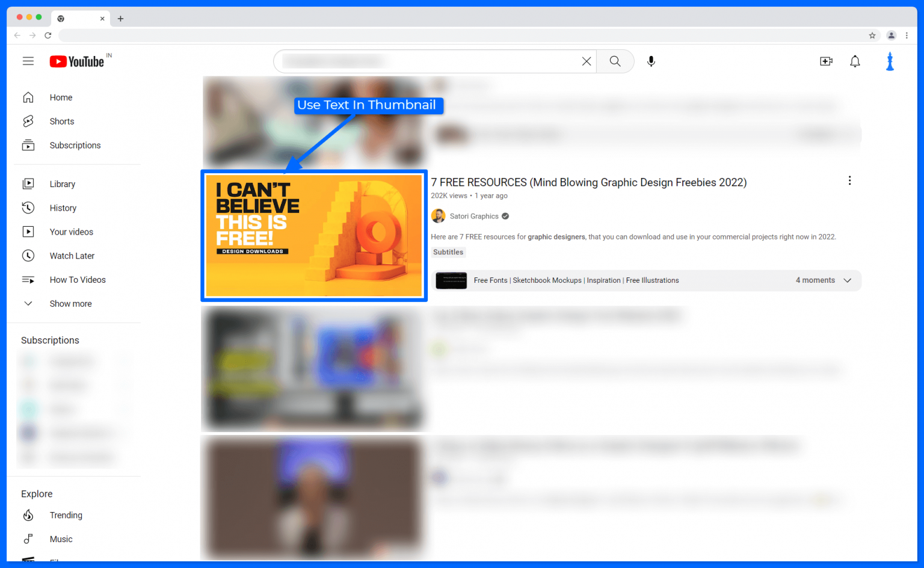924x568 pixels.
Task: Click the YouTube logo
Action: point(76,61)
